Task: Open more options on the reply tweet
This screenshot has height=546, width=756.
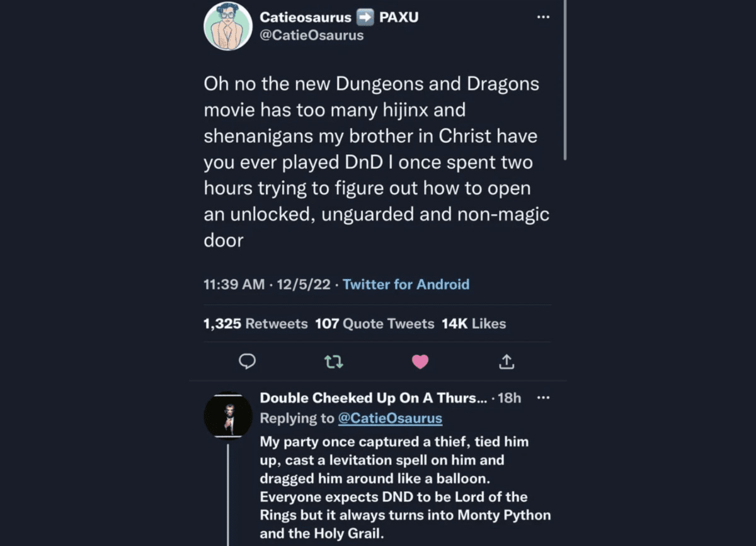Action: tap(543, 398)
